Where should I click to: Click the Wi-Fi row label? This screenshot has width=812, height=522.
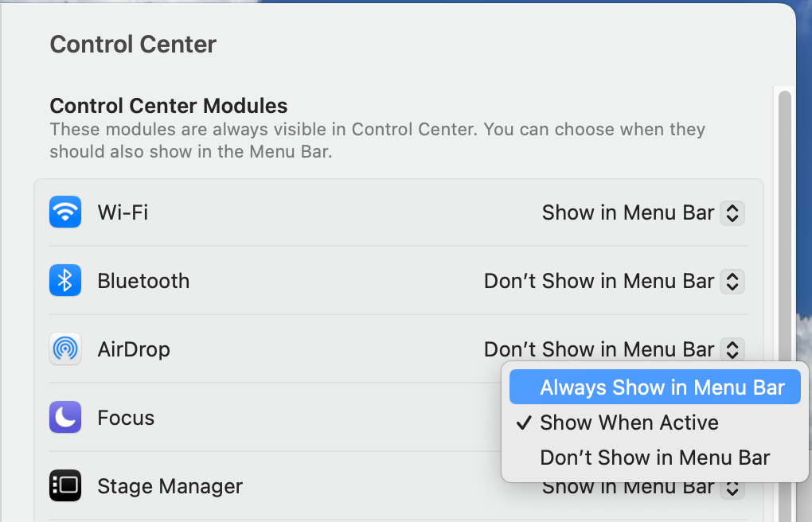click(x=123, y=212)
